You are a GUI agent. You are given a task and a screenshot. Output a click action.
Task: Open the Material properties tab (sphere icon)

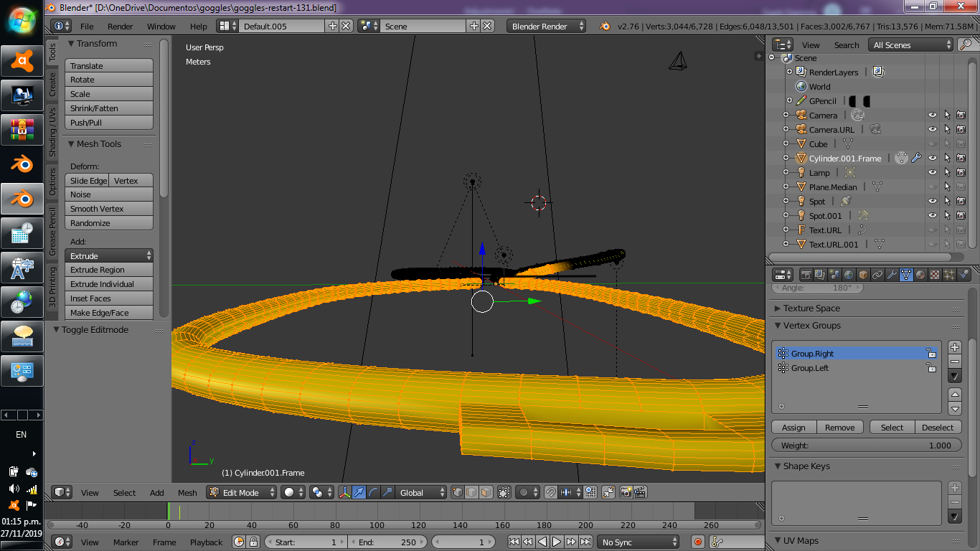920,275
